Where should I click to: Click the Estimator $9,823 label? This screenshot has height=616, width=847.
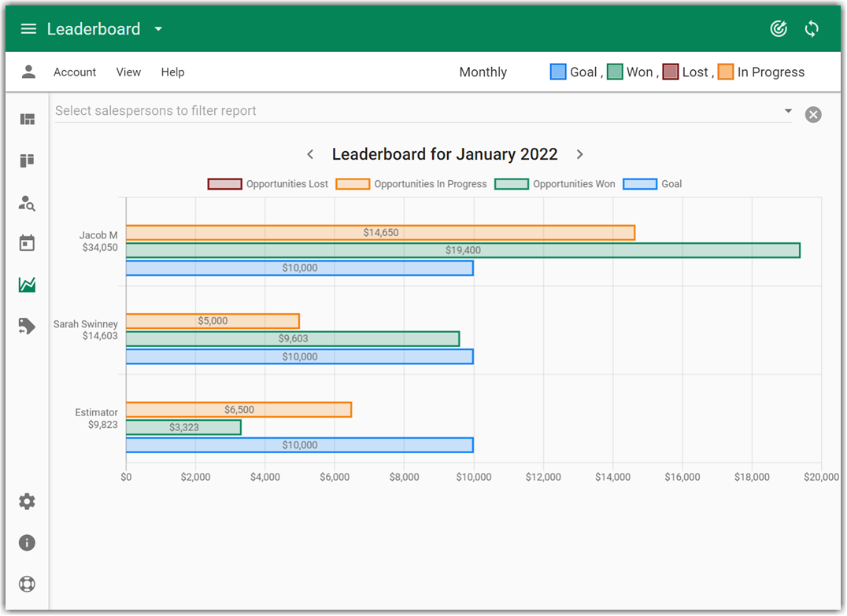[96, 419]
